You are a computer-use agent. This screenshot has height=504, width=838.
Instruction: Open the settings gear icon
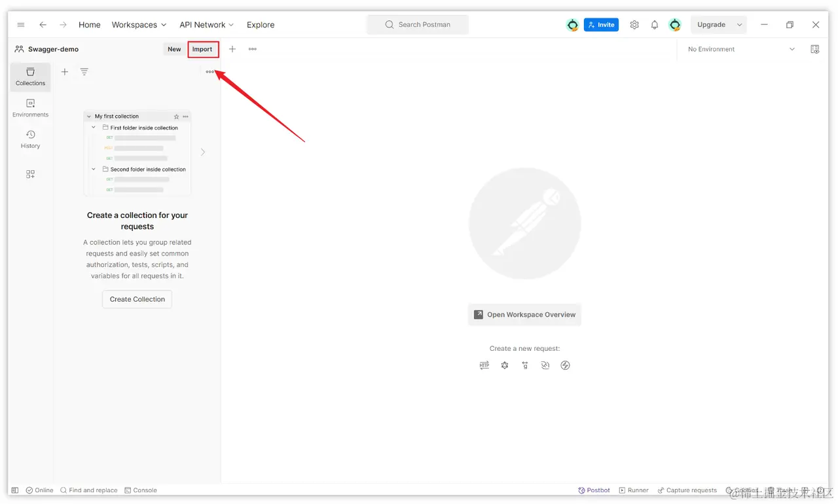tap(634, 25)
